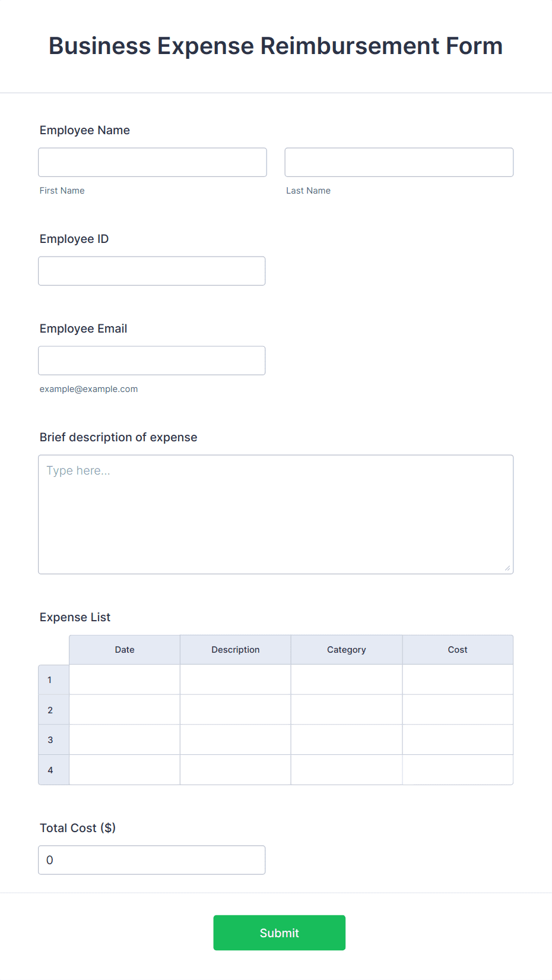
Task: Select the Employee ID text box
Action: [151, 270]
